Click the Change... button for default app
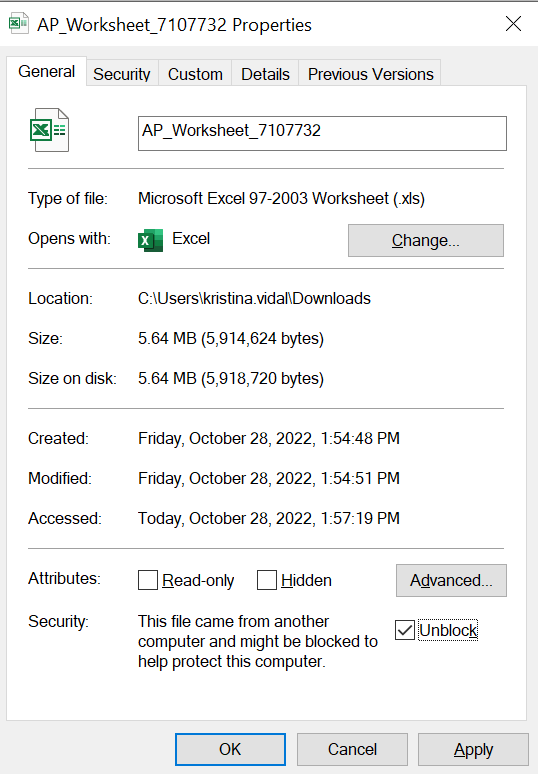The height and width of the screenshot is (774, 538). (426, 240)
